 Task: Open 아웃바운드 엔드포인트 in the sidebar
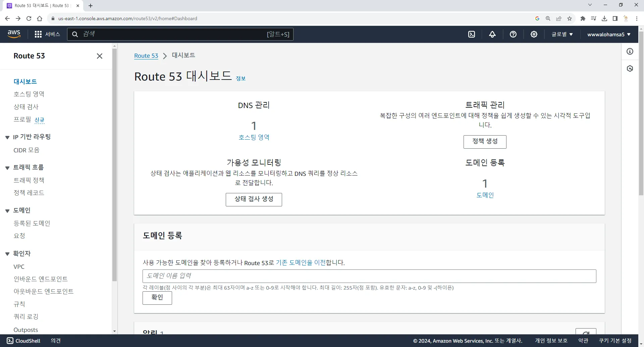point(44,291)
